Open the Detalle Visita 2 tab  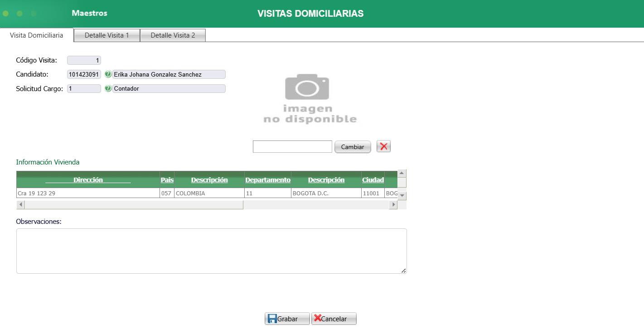[173, 35]
